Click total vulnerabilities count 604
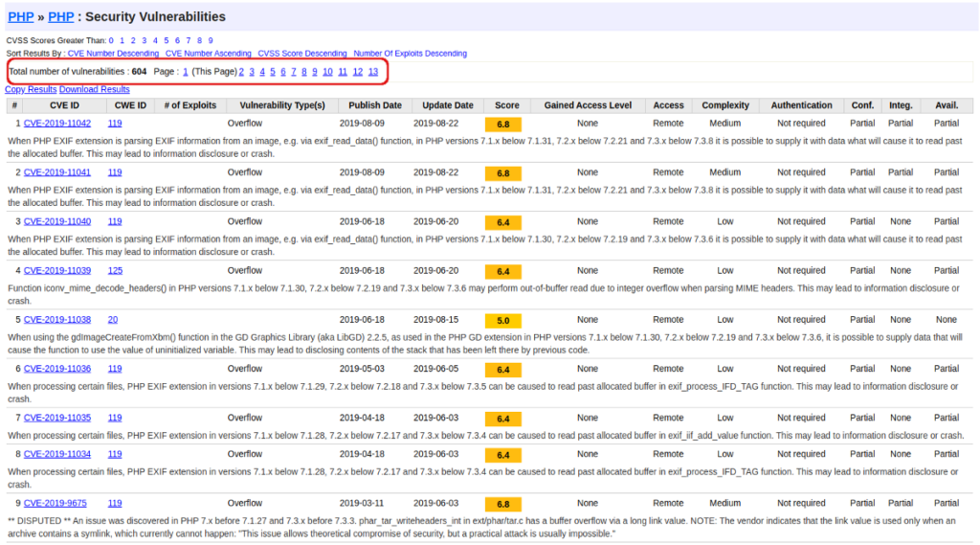Viewport: 980px width, 545px height. click(x=139, y=72)
